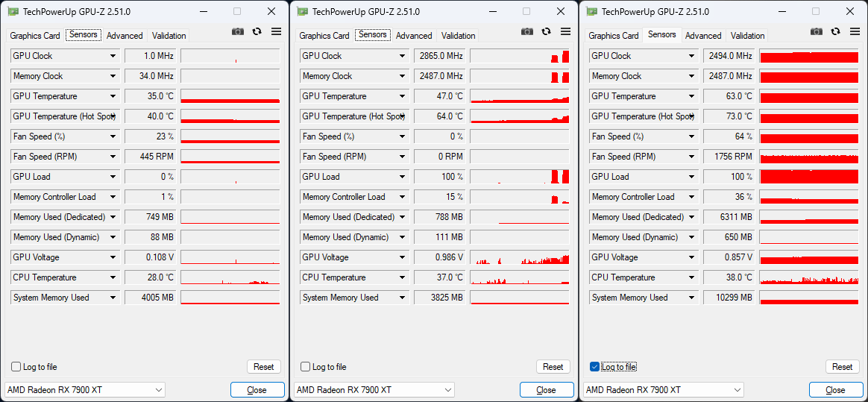This screenshot has height=402, width=868.
Task: Click Close button in window showing 788 MB dedicated memory
Action: pos(547,390)
